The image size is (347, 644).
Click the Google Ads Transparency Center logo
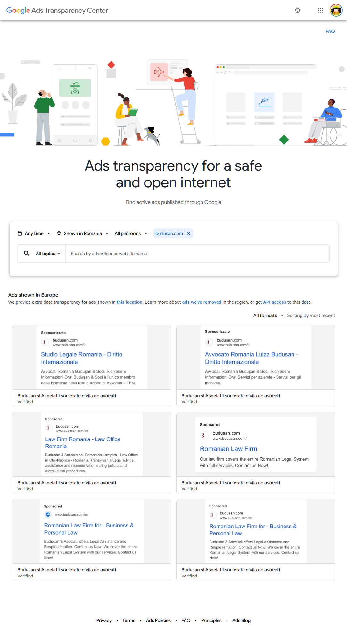pos(58,10)
